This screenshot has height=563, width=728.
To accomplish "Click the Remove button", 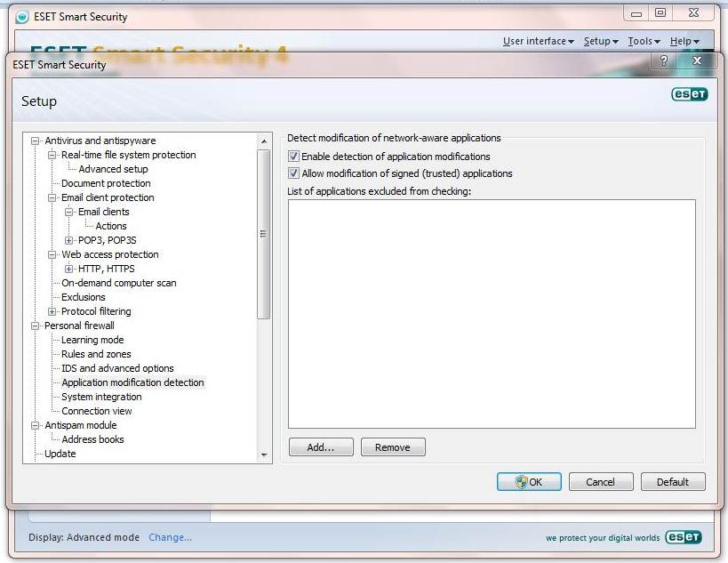I will coord(393,446).
